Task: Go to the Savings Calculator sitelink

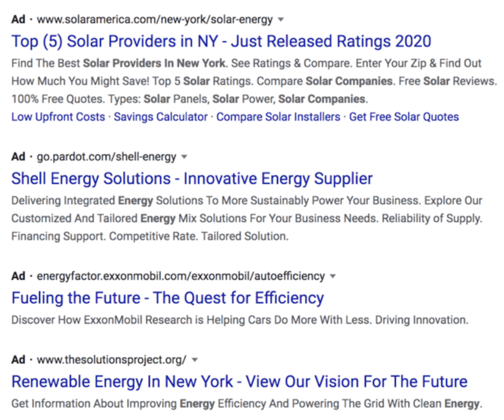Action: (160, 117)
